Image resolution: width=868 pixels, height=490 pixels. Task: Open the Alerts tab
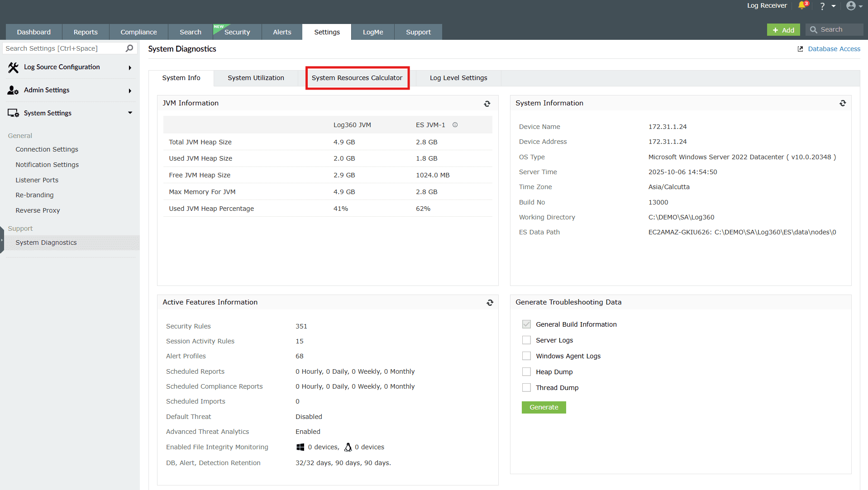coord(282,32)
